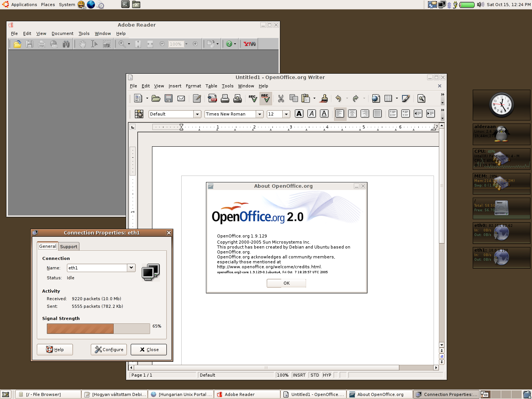Click Help button in Connection Properties
This screenshot has height=399, width=532.
point(55,350)
